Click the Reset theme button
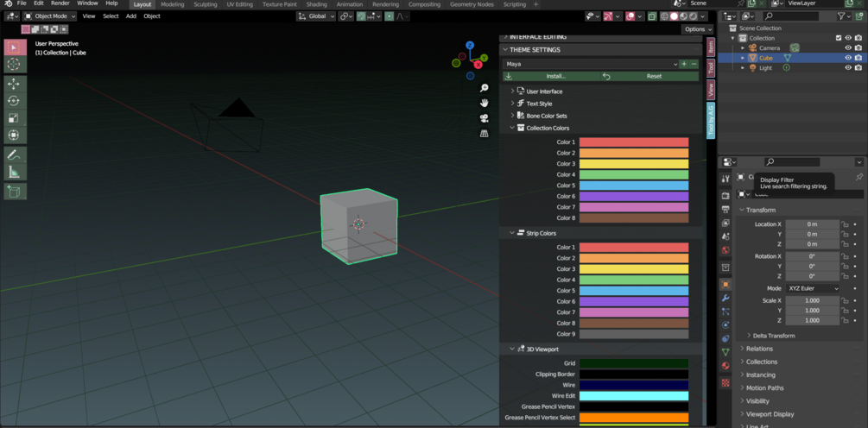Screen dimensions: 868x428 coord(649,76)
